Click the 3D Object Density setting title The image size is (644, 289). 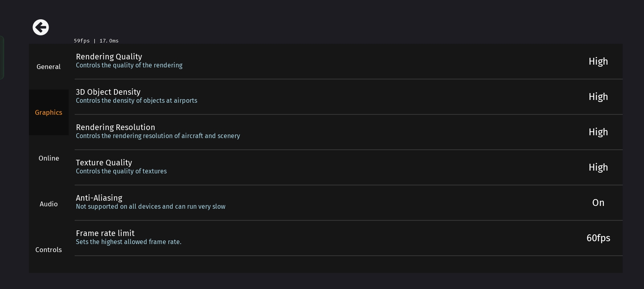[108, 92]
